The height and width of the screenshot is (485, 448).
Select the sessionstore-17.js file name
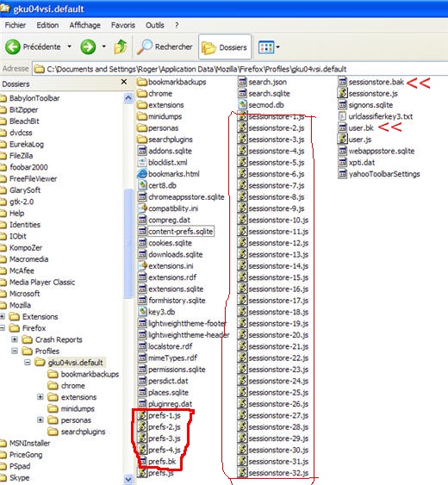(x=278, y=301)
